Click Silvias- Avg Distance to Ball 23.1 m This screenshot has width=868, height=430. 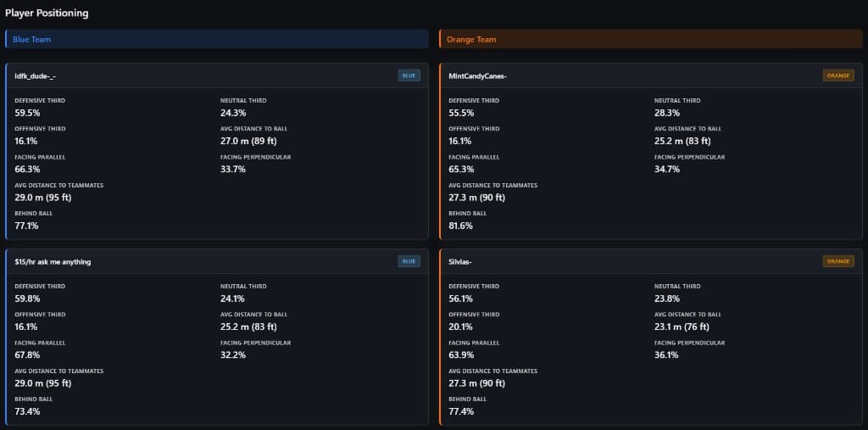[682, 327]
